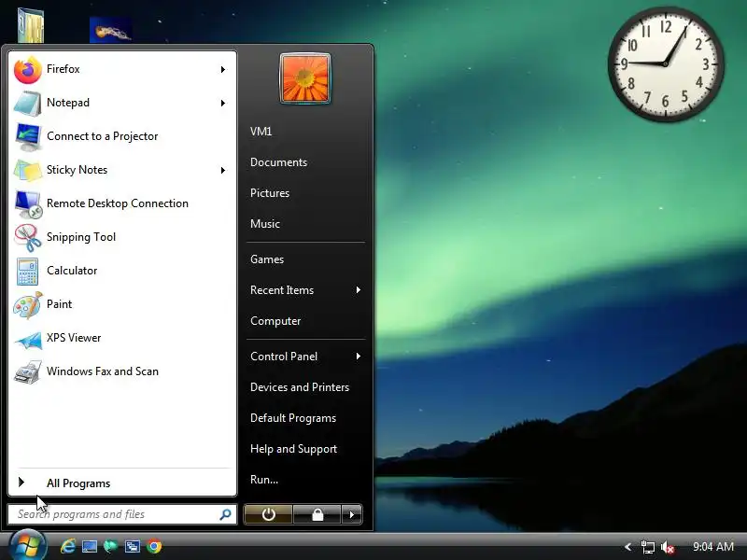747x560 pixels.
Task: Click the orange flower user account picture
Action: [305, 78]
